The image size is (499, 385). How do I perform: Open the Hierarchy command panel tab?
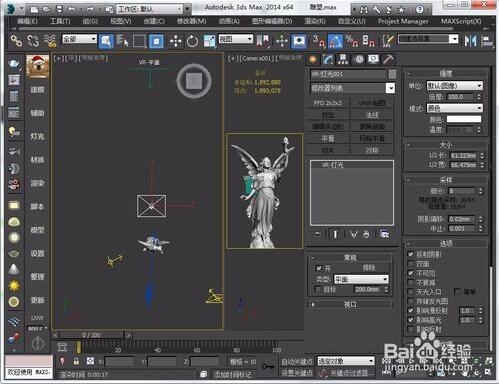pyautogui.click(x=343, y=60)
